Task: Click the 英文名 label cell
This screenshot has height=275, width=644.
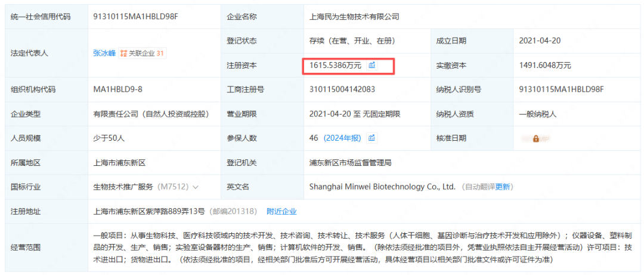Action: [262, 187]
